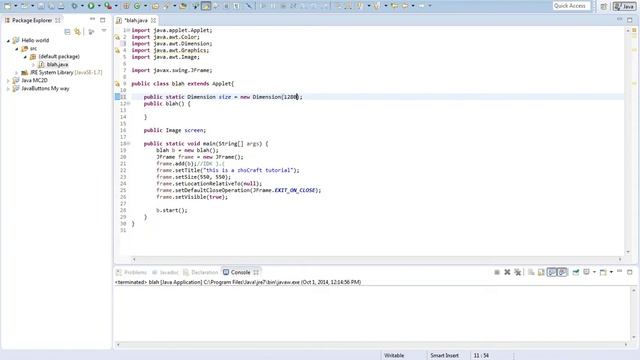
Task: Click the New Java Package icon
Action: coord(127,6)
